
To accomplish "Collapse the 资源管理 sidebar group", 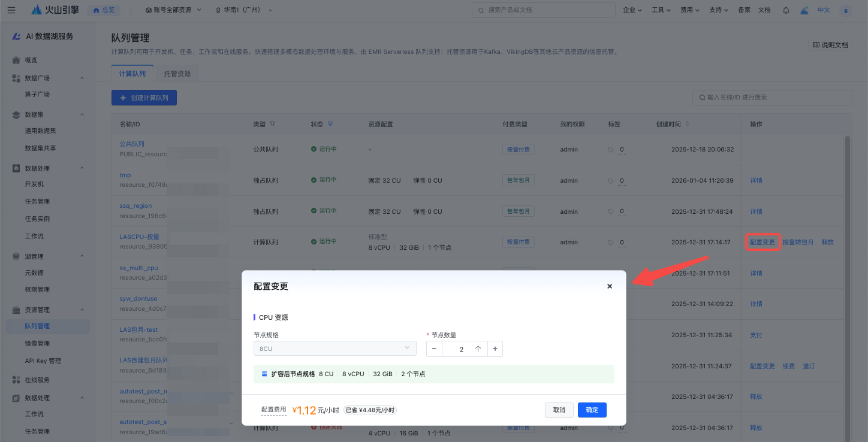I will tap(82, 310).
